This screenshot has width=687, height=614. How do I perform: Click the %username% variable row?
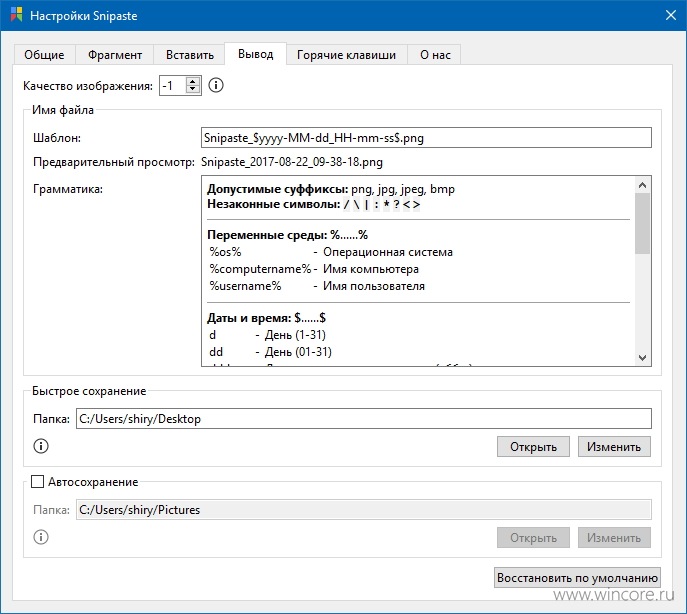tap(317, 286)
